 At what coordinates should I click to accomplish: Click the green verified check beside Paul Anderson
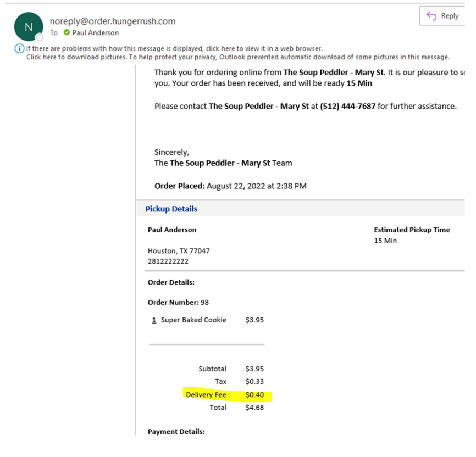tap(67, 32)
